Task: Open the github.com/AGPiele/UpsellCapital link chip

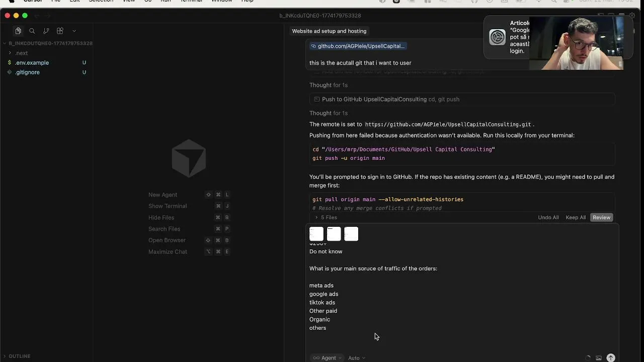Action: (358, 46)
